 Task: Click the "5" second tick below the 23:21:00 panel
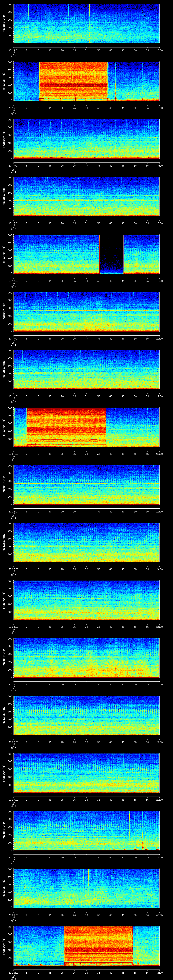pos(26,454)
